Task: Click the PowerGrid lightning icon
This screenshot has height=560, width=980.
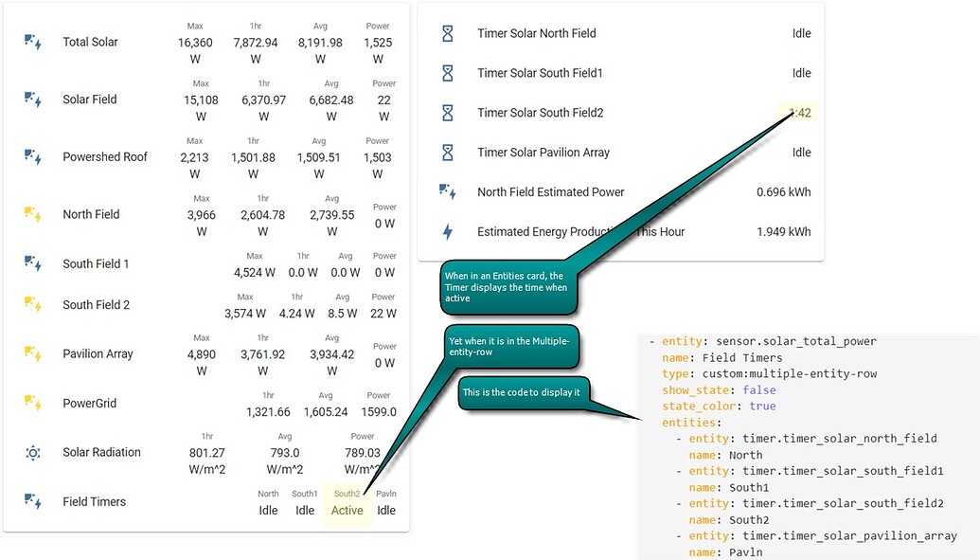Action: [x=33, y=403]
